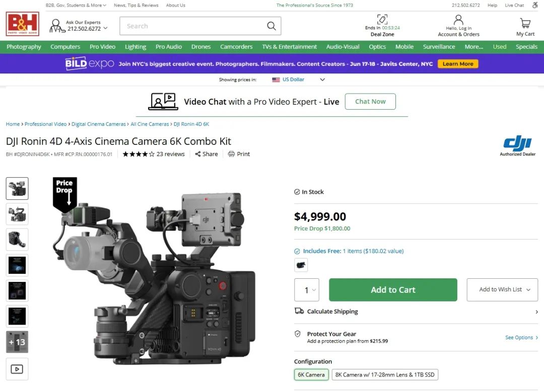
Task: Select the third product thumbnail showing handle
Action: [17, 240]
